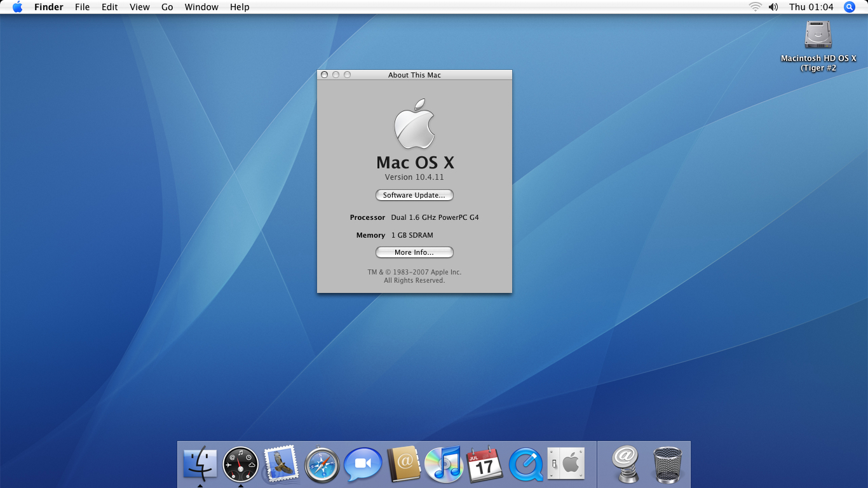This screenshot has width=868, height=488.
Task: Open Finder from the Dock
Action: [x=200, y=464]
